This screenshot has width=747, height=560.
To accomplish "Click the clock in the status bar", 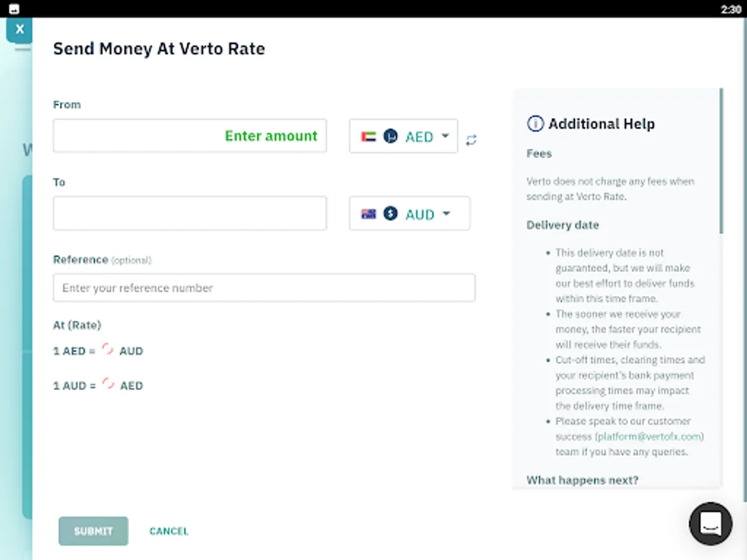I will (731, 9).
